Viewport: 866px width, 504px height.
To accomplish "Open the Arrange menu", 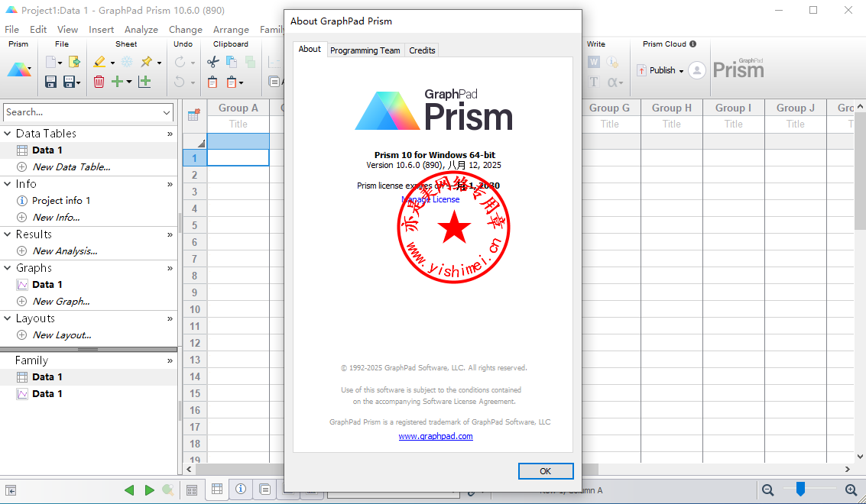I will 231,30.
